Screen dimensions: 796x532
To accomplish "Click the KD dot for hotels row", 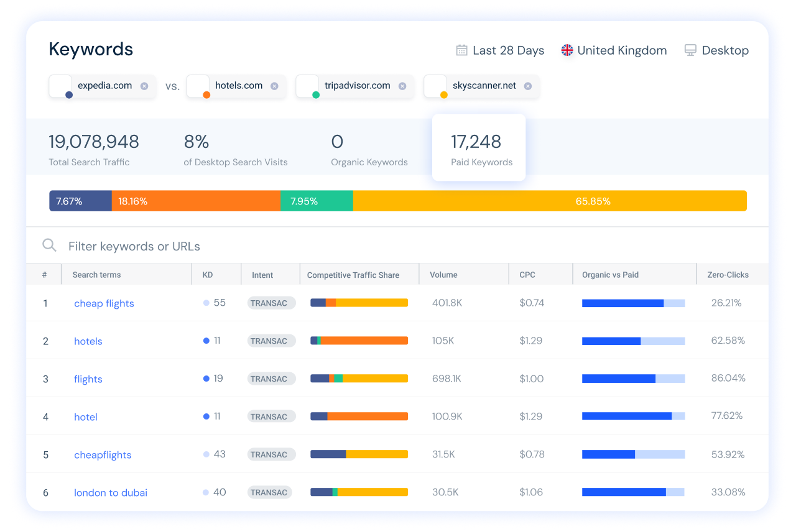I will click(x=206, y=341).
